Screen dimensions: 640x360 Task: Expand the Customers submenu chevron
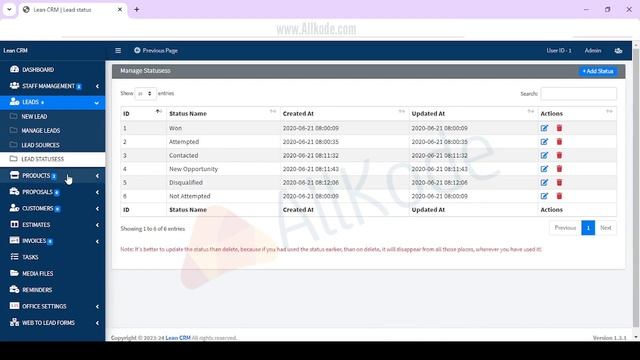97,209
